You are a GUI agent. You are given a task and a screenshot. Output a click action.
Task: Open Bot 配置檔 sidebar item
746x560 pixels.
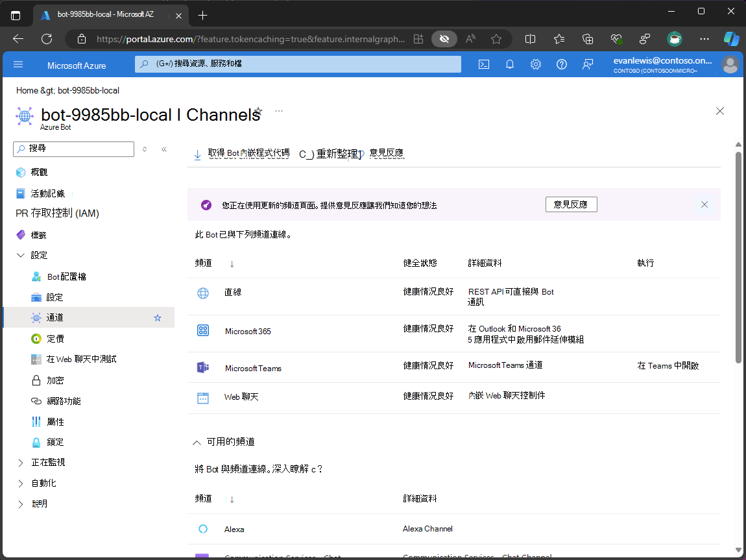[67, 277]
